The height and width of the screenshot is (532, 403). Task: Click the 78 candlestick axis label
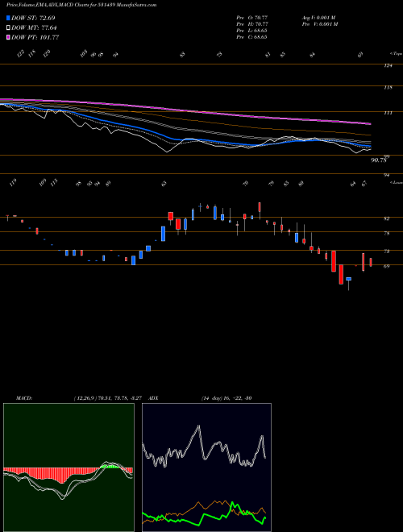click(x=387, y=234)
